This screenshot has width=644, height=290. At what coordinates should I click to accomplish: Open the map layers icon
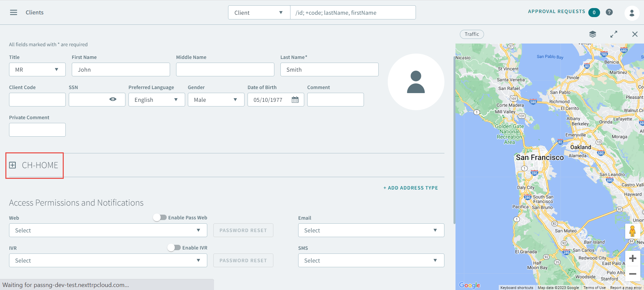[x=593, y=34]
